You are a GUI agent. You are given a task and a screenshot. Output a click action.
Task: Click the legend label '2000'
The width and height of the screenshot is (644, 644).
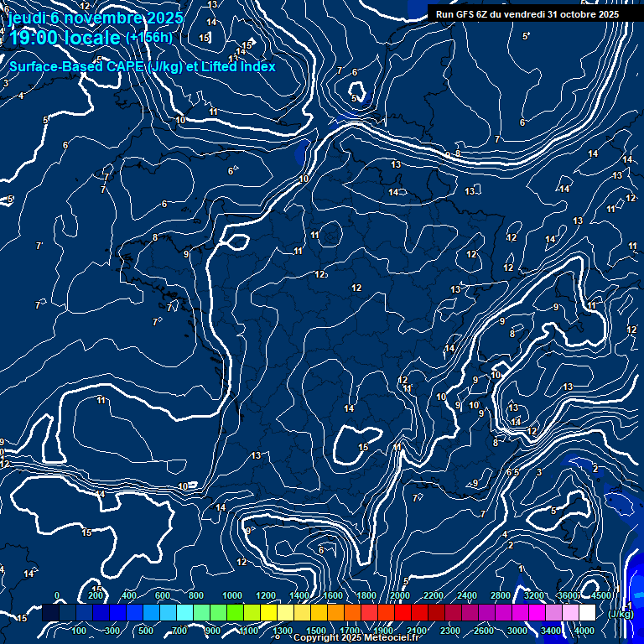click(400, 595)
